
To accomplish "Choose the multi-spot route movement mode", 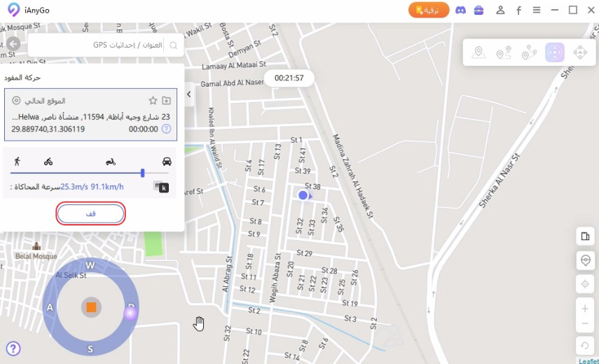I will click(x=529, y=52).
